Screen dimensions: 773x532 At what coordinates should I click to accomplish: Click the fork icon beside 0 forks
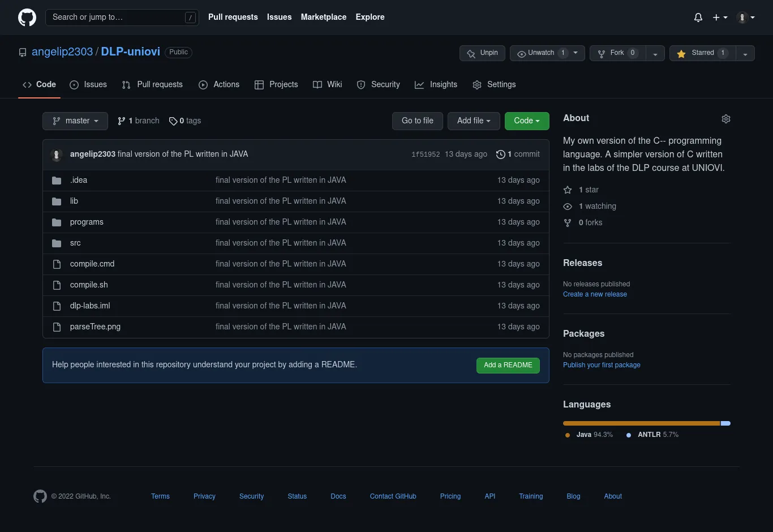[x=568, y=223]
